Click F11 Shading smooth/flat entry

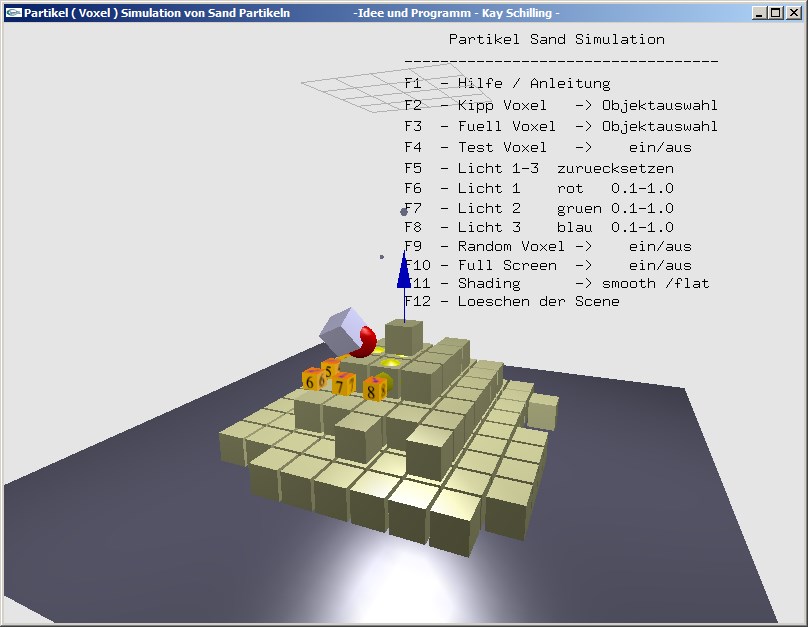coord(557,283)
